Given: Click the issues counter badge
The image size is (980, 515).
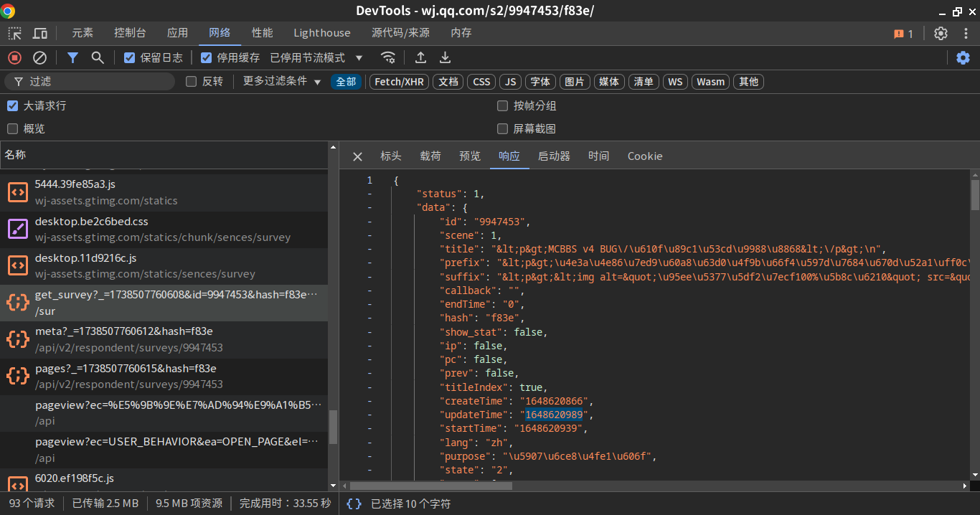Looking at the screenshot, I should tap(903, 33).
